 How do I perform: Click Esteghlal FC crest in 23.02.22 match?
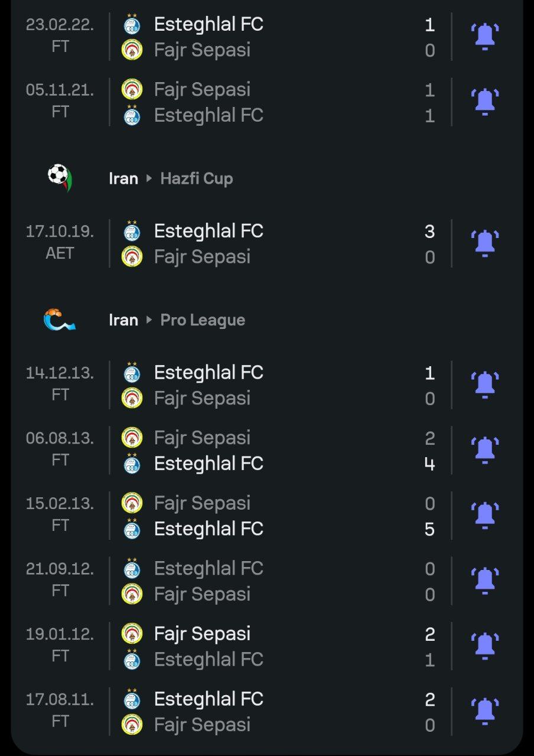pos(132,24)
